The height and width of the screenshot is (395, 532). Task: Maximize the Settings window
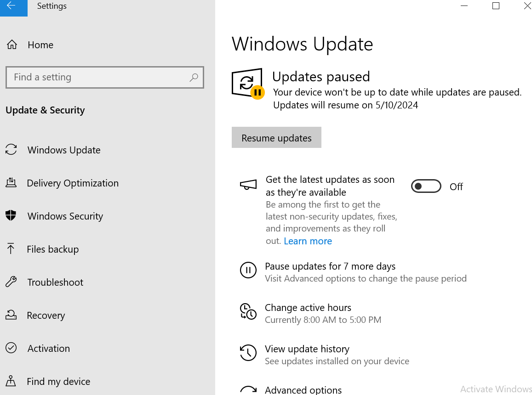496,6
